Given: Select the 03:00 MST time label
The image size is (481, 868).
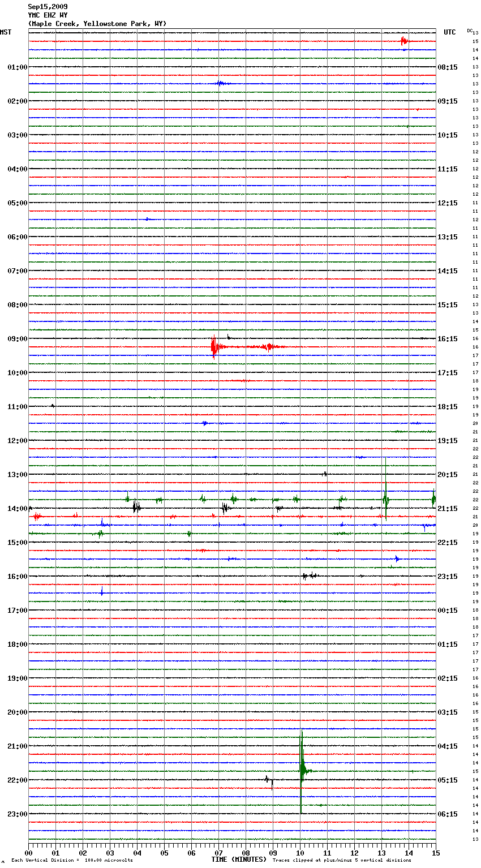Looking at the screenshot, I should (x=17, y=135).
